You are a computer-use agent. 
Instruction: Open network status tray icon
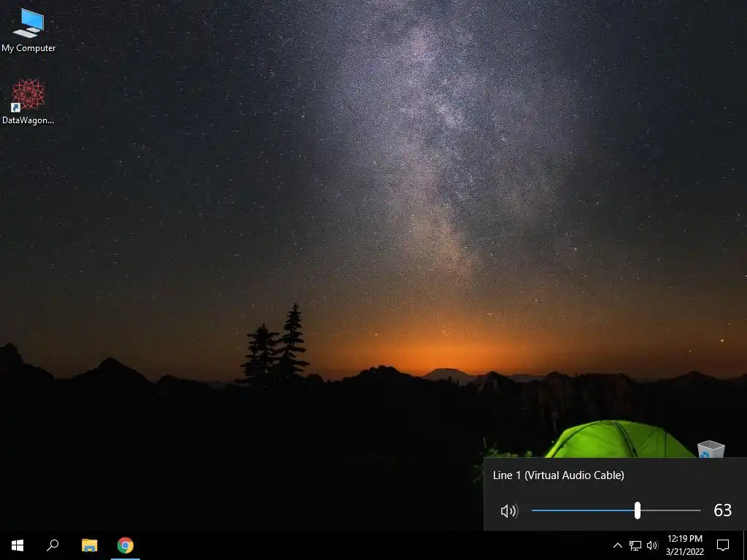point(635,545)
